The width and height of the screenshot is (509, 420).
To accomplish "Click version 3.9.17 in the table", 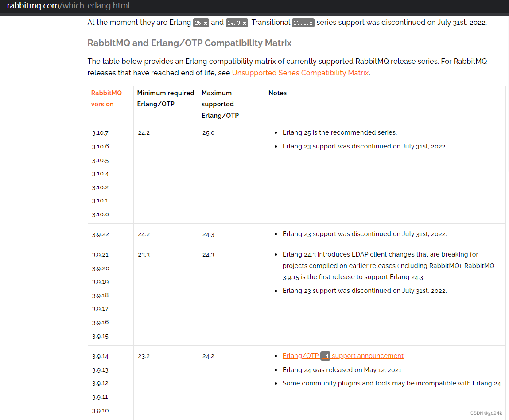I will coord(100,309).
